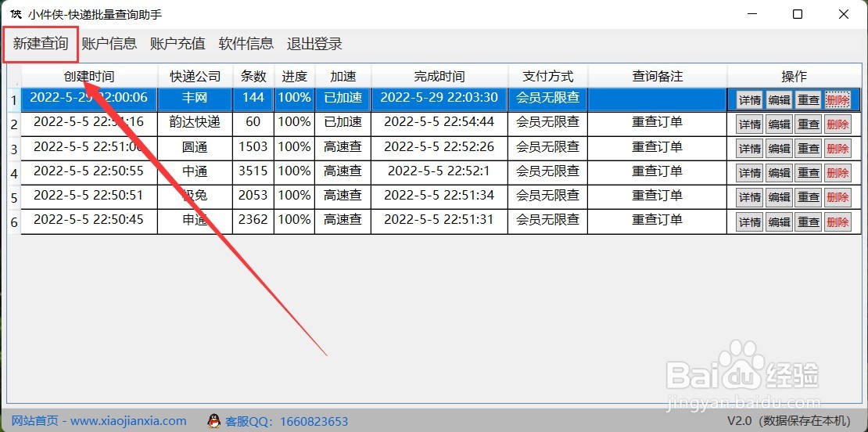Screen dimensions: 868x432
Task: Click 编辑 on the 圆通 row
Action: pos(779,149)
